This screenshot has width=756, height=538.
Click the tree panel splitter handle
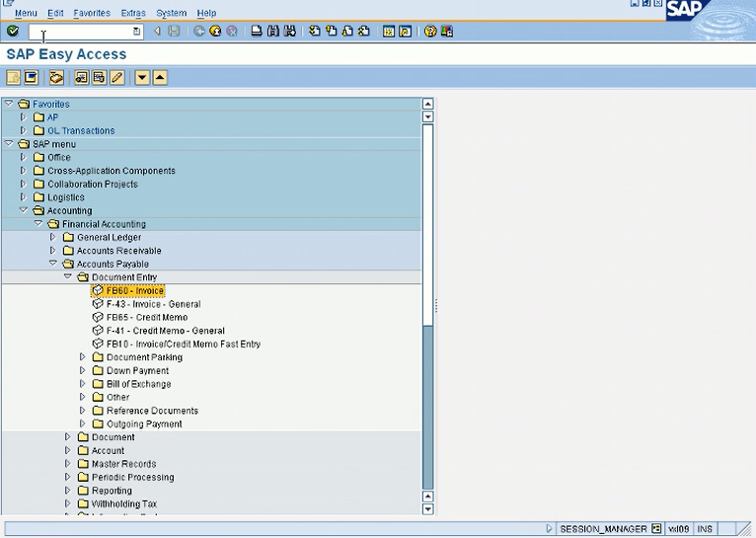point(436,306)
